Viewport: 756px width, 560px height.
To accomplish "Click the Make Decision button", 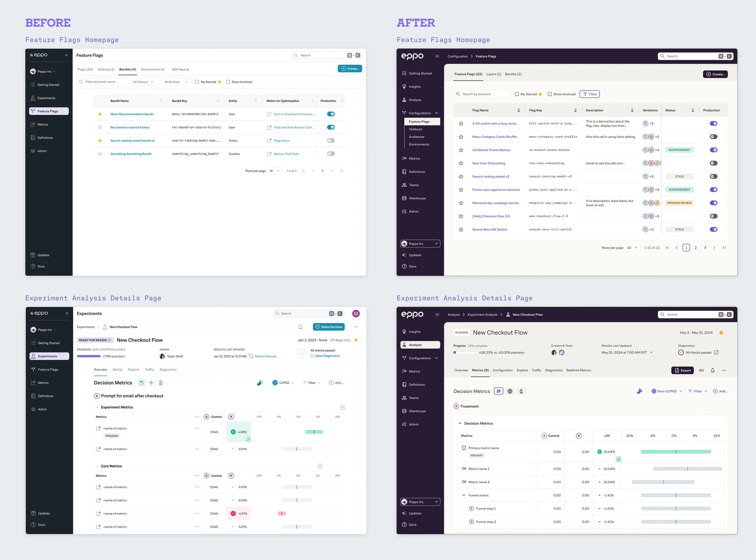I will pyautogui.click(x=328, y=327).
